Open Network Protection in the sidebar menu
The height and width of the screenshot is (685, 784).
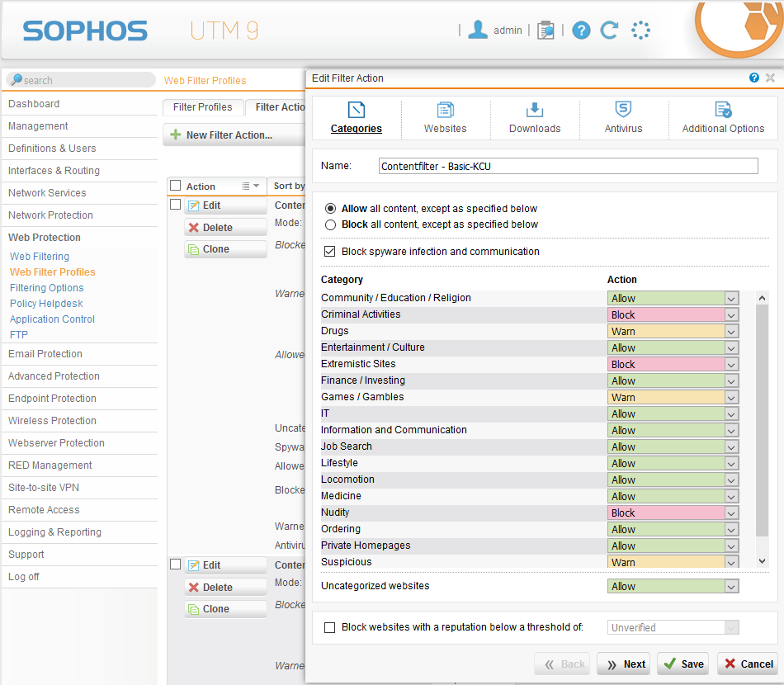tap(50, 215)
